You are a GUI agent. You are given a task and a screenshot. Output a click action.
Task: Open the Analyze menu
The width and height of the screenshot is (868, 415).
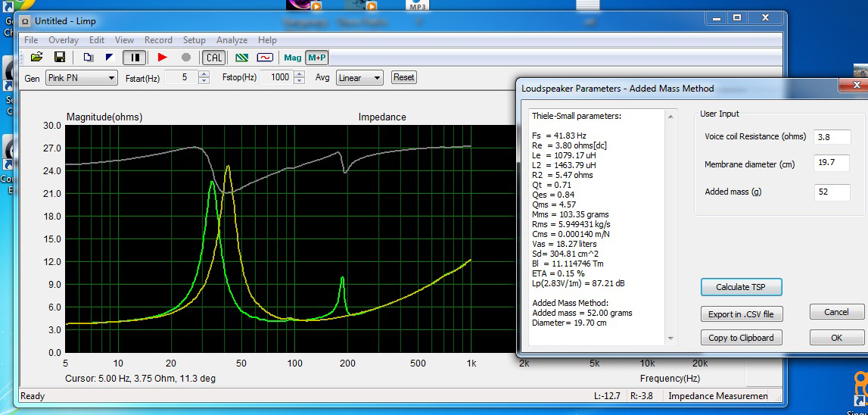coord(232,40)
